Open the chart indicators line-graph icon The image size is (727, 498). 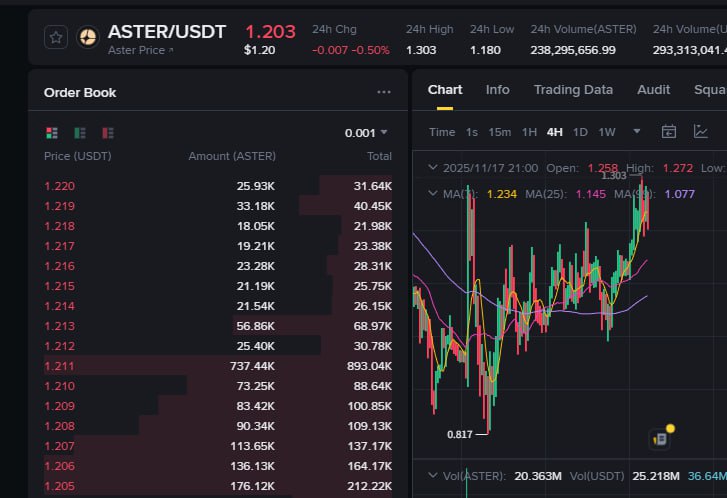pyautogui.click(x=703, y=132)
